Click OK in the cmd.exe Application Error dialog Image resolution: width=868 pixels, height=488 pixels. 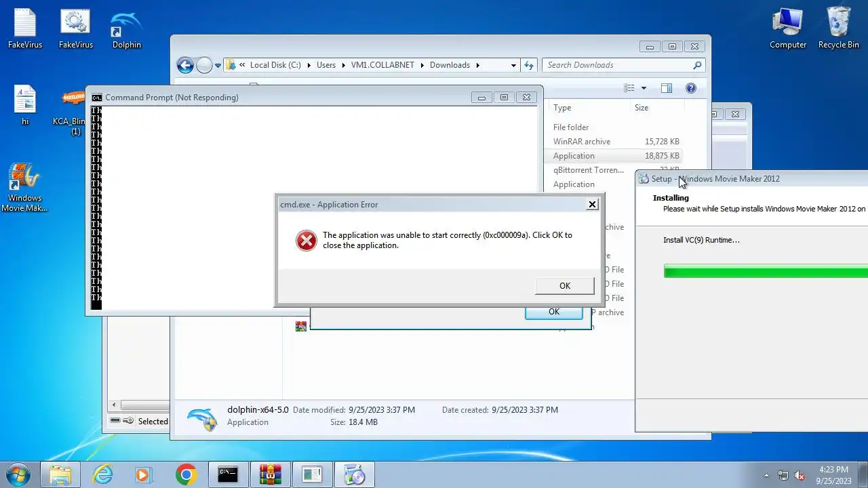coord(564,285)
